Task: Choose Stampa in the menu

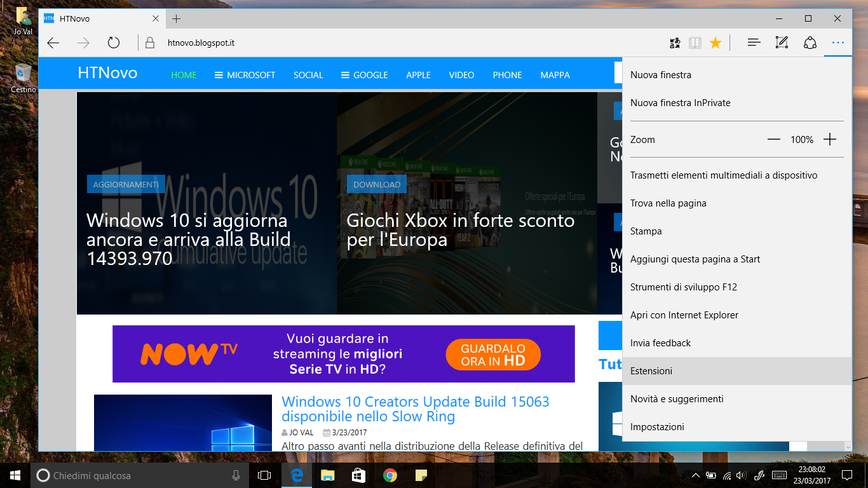Action: [737, 231]
